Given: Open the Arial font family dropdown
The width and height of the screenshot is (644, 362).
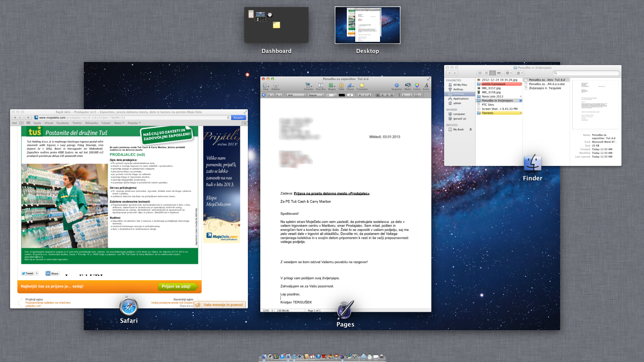Looking at the screenshot, I should pyautogui.click(x=297, y=95).
